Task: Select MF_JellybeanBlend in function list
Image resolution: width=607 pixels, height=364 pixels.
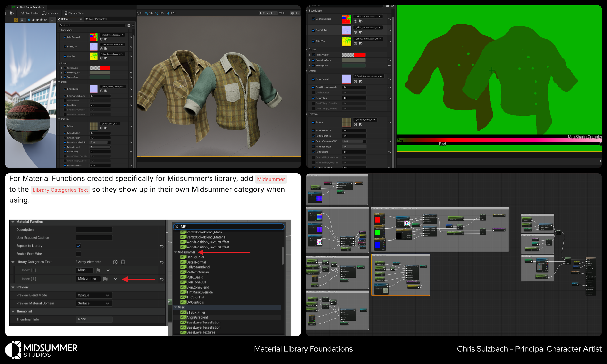Action: coord(198,267)
